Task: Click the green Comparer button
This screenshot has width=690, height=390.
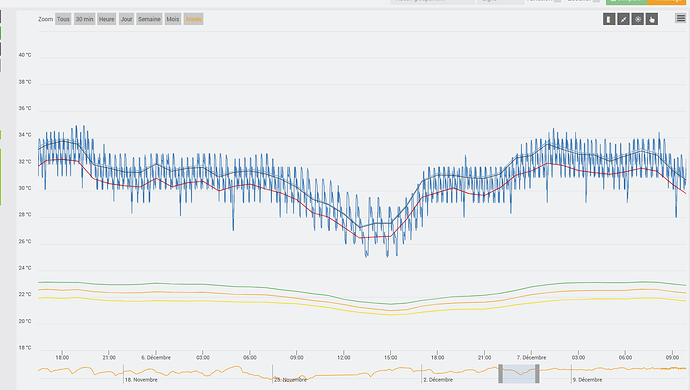Action: (x=626, y=2)
